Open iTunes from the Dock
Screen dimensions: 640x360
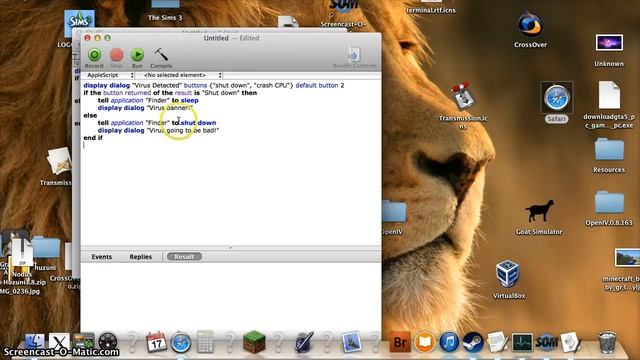tap(449, 342)
